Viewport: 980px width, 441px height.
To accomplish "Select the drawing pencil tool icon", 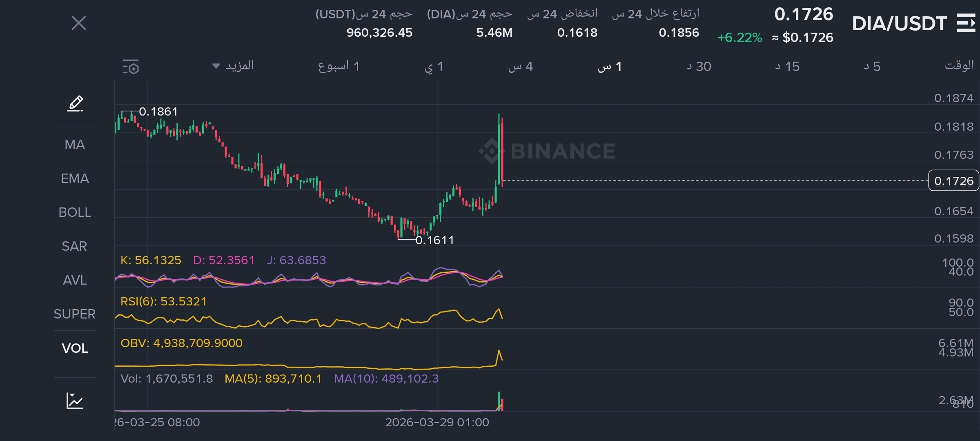I will click(75, 104).
